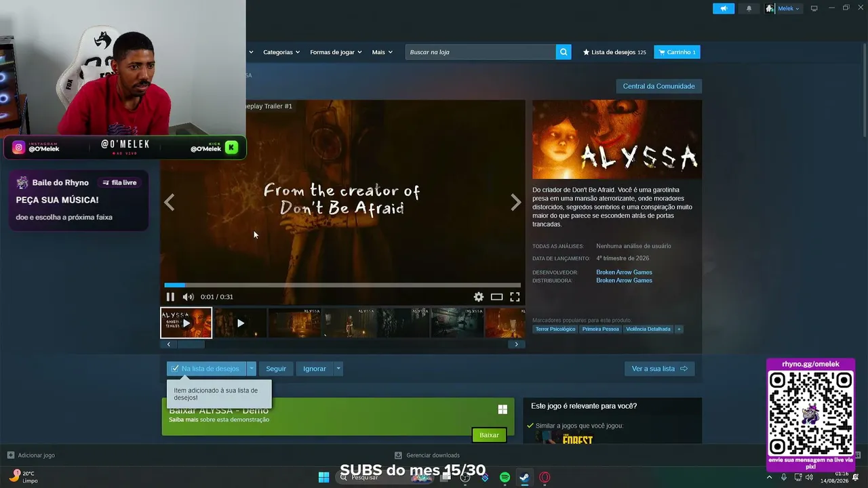
Task: Open Spotify from the taskbar
Action: tap(505, 477)
